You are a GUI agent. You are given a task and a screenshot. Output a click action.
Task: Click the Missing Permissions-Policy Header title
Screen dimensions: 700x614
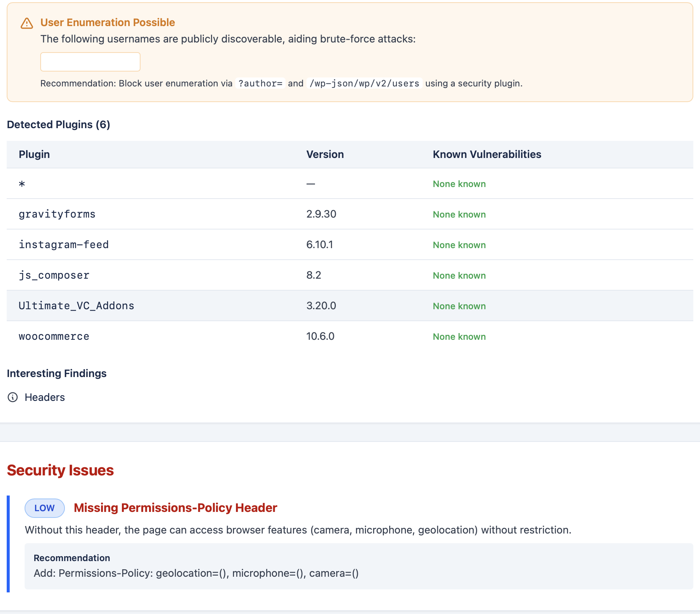tap(176, 508)
